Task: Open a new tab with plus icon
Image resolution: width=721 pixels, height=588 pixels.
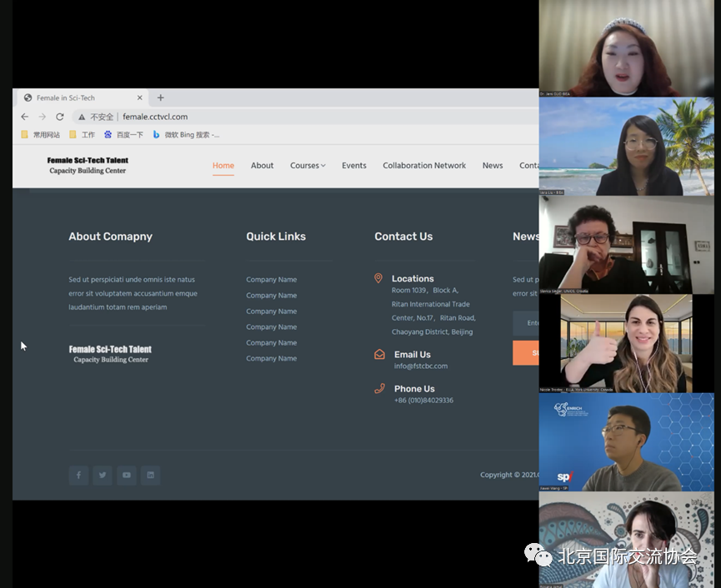Action: coord(161,97)
